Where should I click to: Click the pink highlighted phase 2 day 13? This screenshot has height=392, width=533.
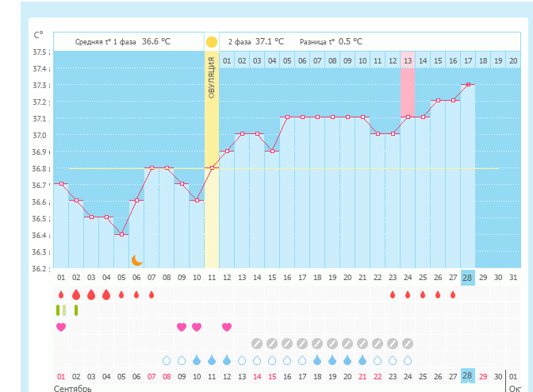click(408, 60)
